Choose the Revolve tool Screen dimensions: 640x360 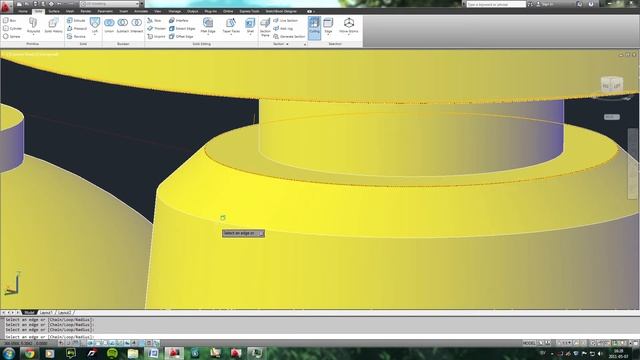pos(76,36)
